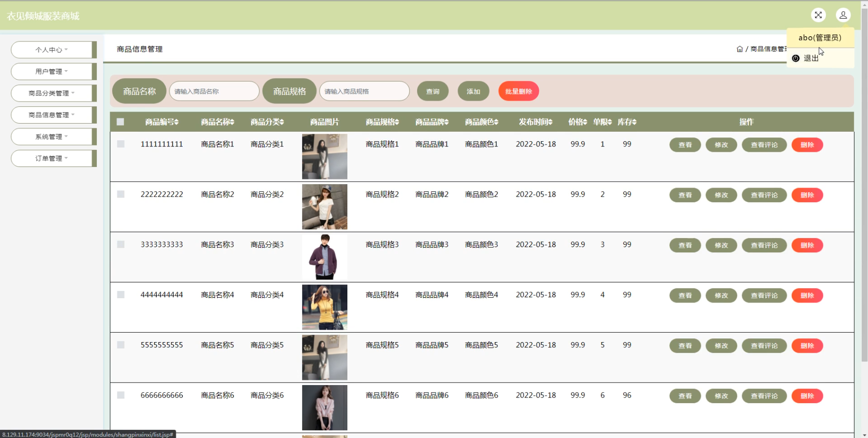Sort by 价格 column header

[577, 122]
